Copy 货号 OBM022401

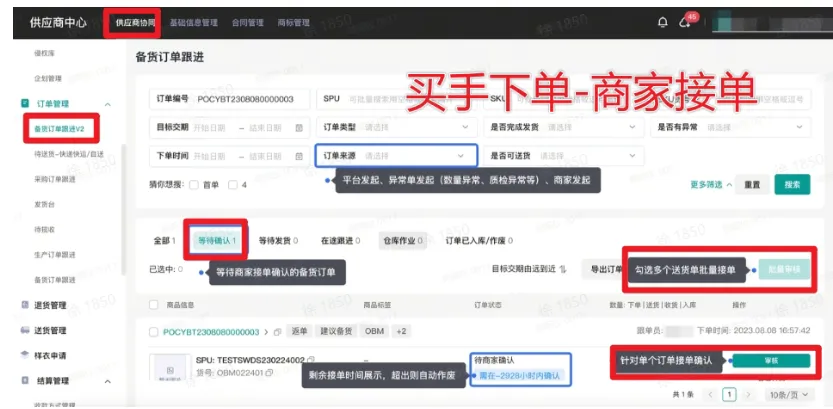point(269,373)
